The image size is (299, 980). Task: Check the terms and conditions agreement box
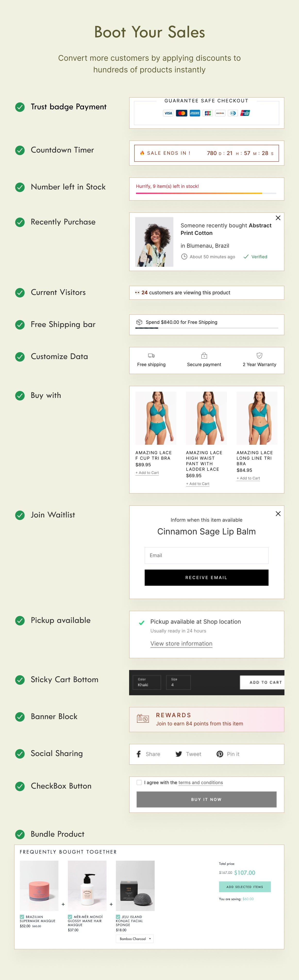[x=139, y=782]
